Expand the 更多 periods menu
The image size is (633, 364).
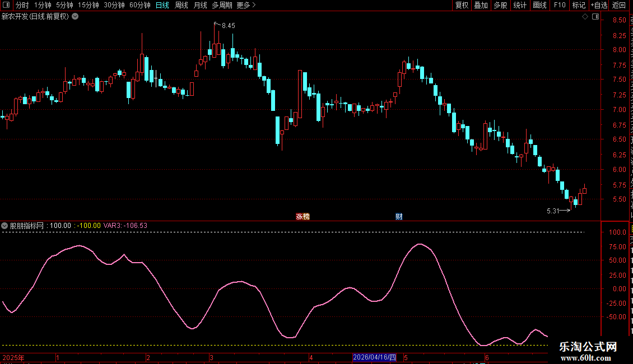[246, 5]
